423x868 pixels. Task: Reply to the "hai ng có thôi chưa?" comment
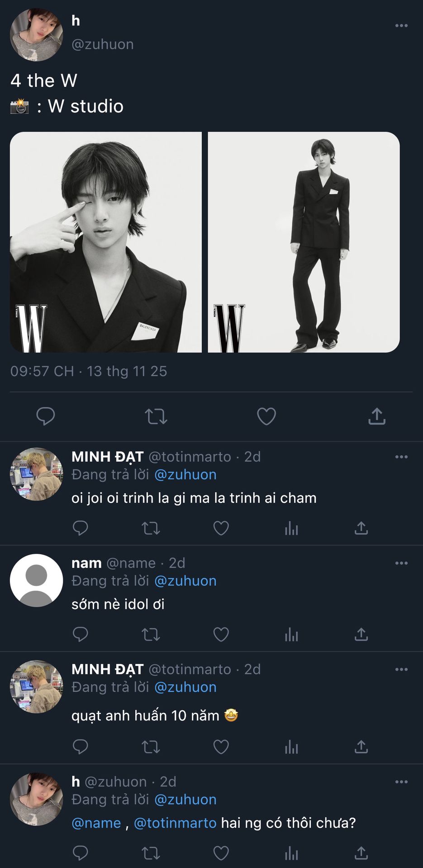click(x=80, y=853)
